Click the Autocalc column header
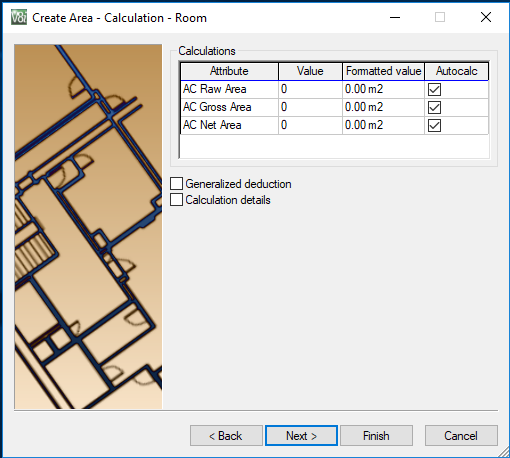Viewport: 510px width, 458px height. (x=457, y=71)
